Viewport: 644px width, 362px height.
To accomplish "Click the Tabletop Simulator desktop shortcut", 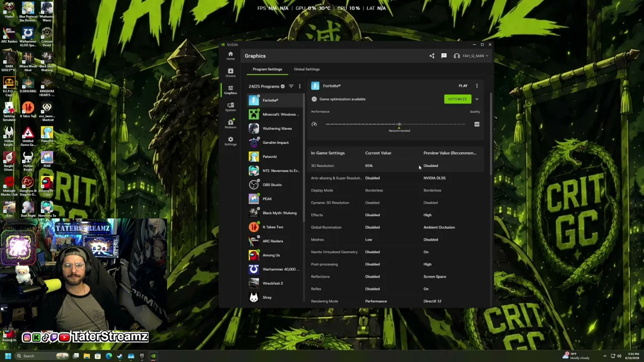I will click(x=9, y=112).
